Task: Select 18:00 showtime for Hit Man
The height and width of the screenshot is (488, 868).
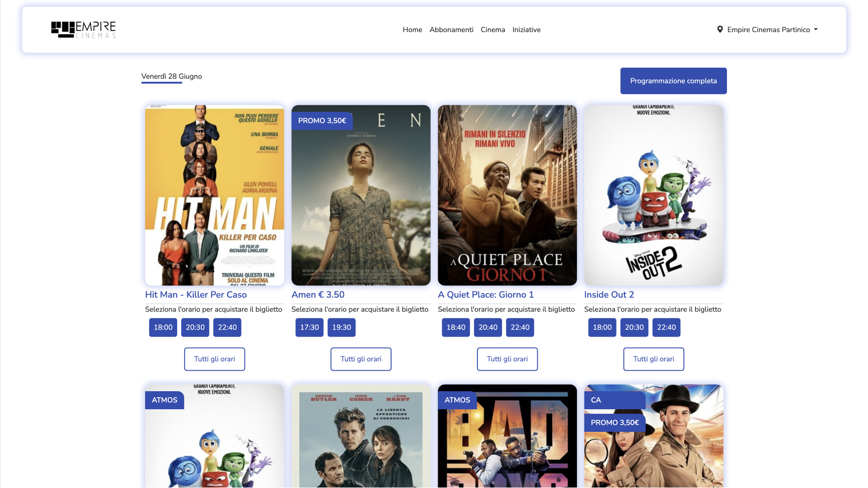Action: (x=163, y=328)
